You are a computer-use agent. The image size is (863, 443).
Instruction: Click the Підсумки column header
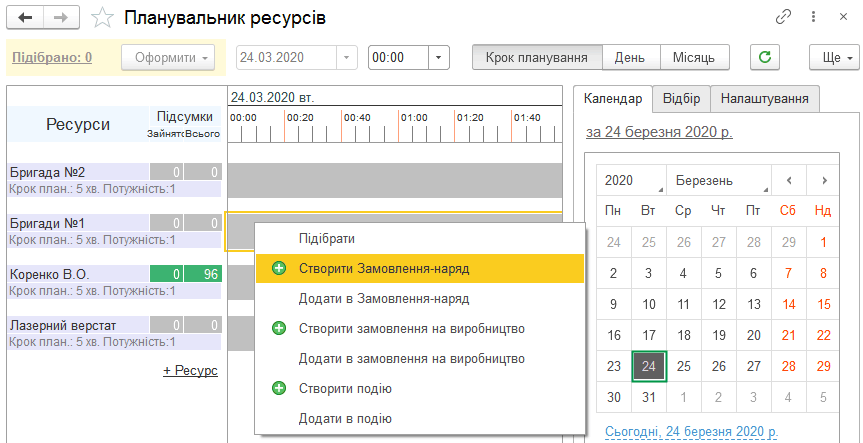[x=185, y=117]
